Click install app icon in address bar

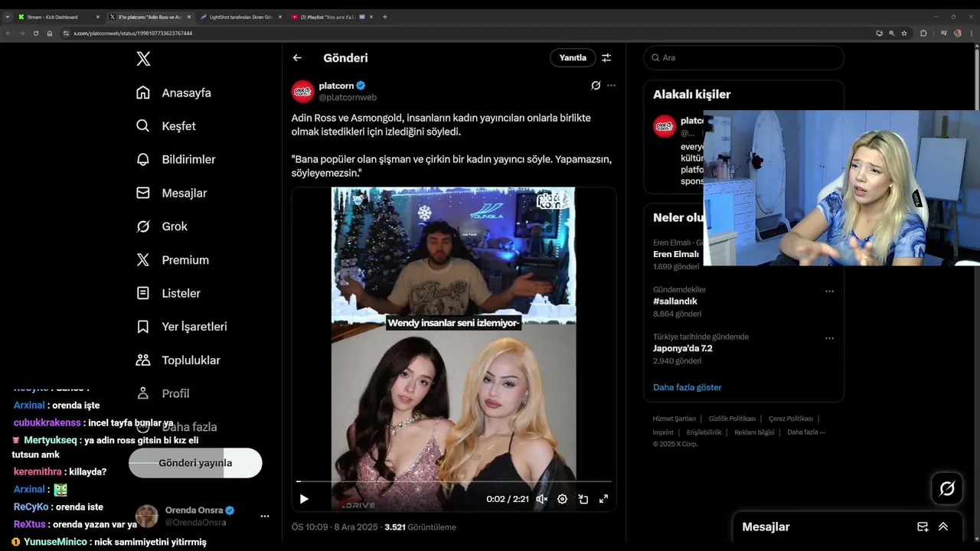pos(880,33)
